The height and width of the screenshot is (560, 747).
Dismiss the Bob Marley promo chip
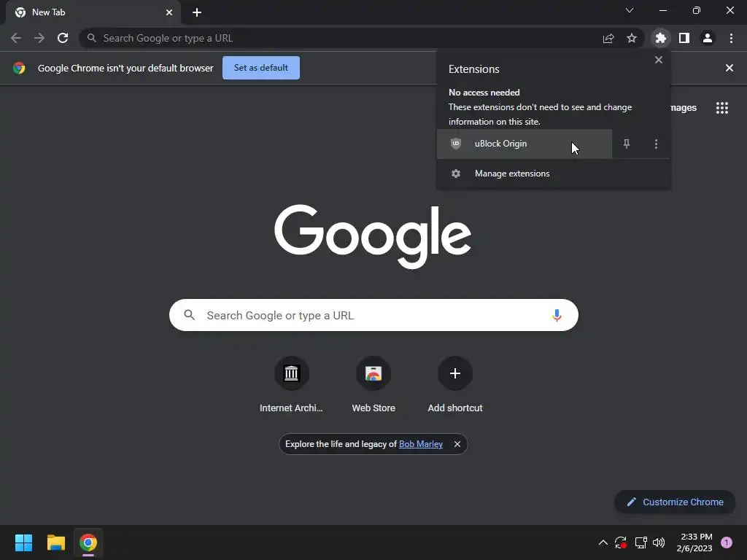point(457,444)
